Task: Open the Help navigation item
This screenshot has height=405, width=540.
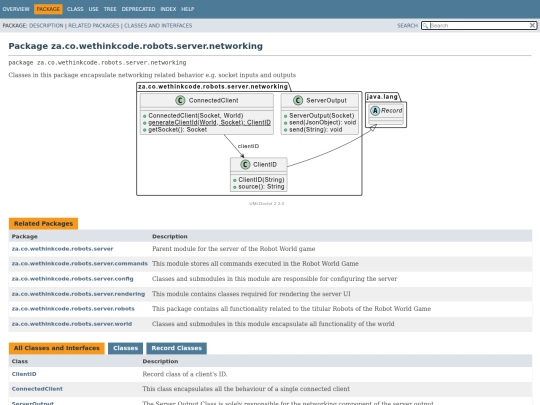Action: pyautogui.click(x=187, y=9)
